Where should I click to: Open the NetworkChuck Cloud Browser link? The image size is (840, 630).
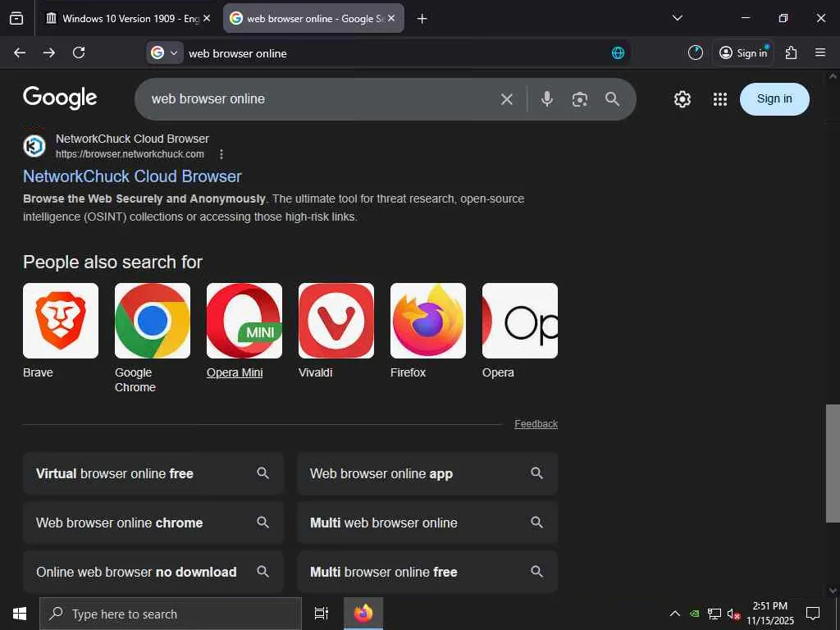132,176
